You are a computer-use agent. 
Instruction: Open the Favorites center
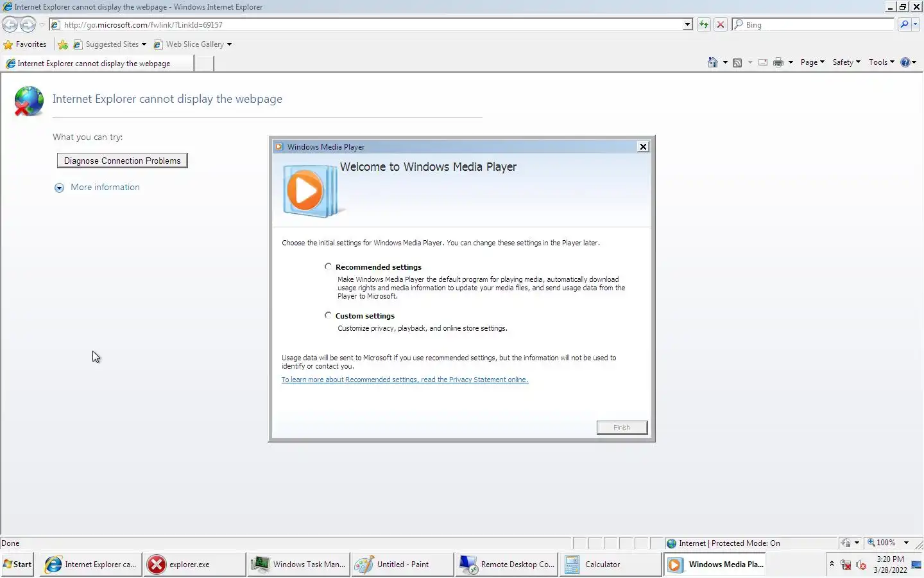(x=25, y=44)
